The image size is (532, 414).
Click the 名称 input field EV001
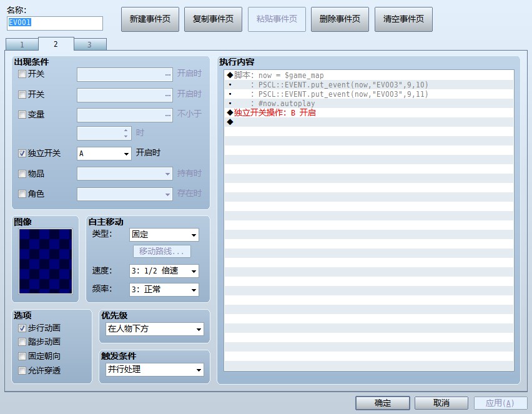[x=55, y=23]
